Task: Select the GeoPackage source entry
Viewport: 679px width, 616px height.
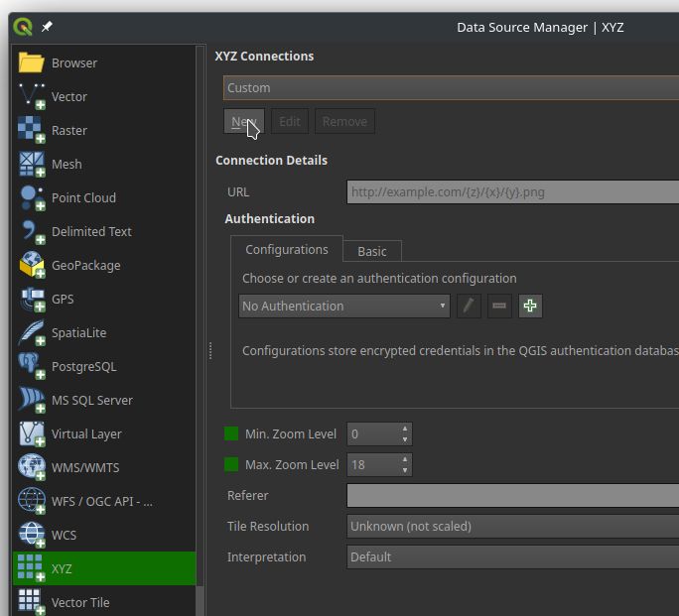Action: pos(85,265)
